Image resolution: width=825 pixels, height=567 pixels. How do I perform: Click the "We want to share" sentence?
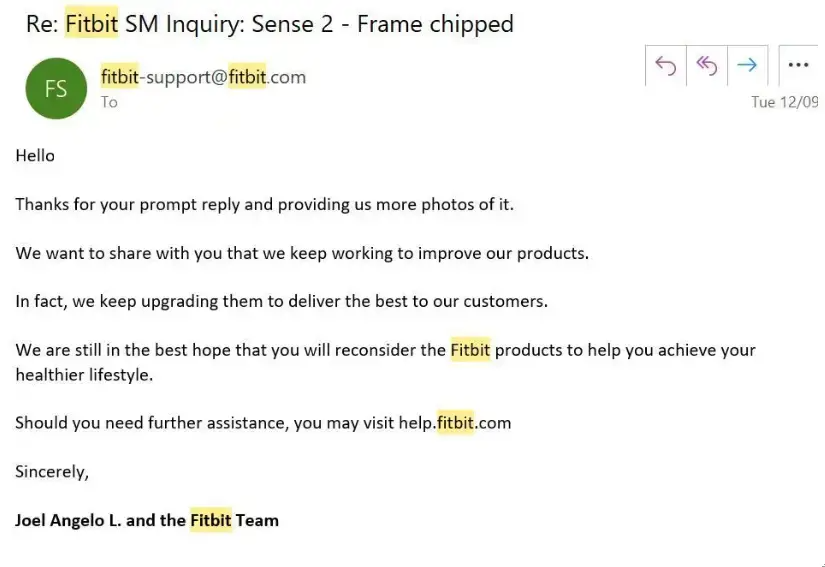[x=302, y=253]
